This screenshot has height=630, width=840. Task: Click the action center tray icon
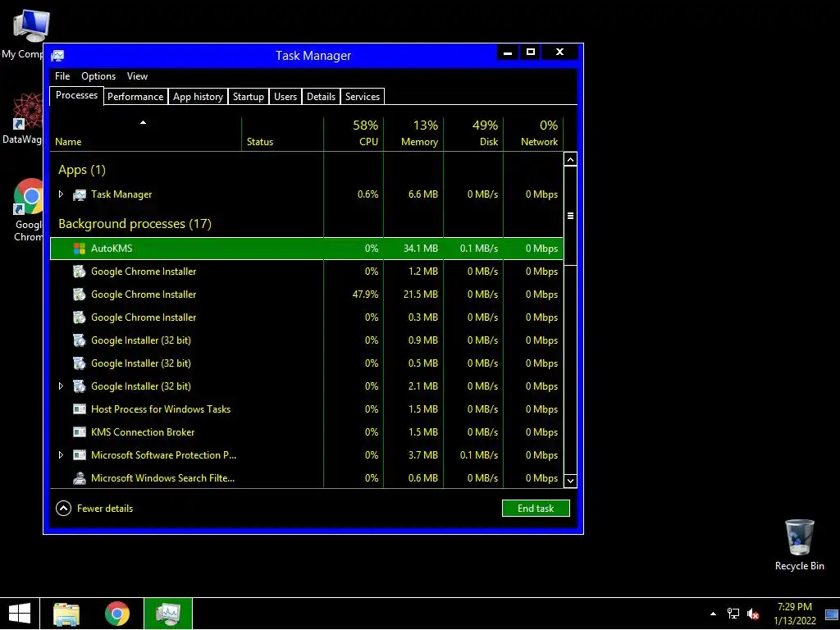832,614
